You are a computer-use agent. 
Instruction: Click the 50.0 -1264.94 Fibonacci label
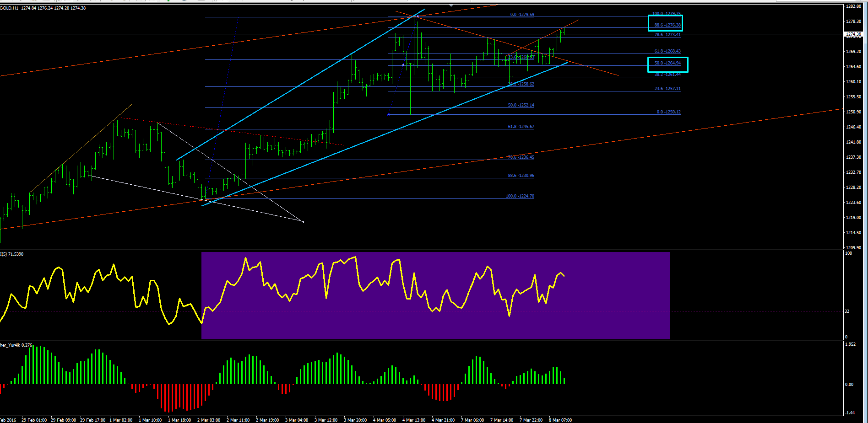[x=667, y=63]
